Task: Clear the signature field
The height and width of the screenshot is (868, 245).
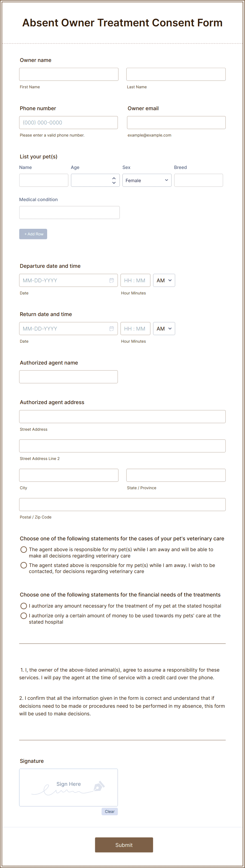Action: coord(110,812)
